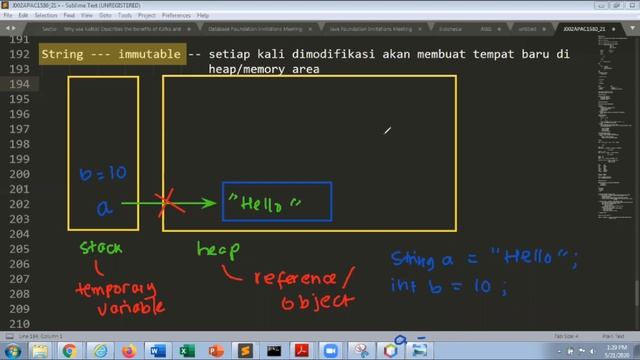Close the Java Foundation Invitations Meeting tab
Image resolution: width=640 pixels, height=360 pixels.
[x=420, y=29]
